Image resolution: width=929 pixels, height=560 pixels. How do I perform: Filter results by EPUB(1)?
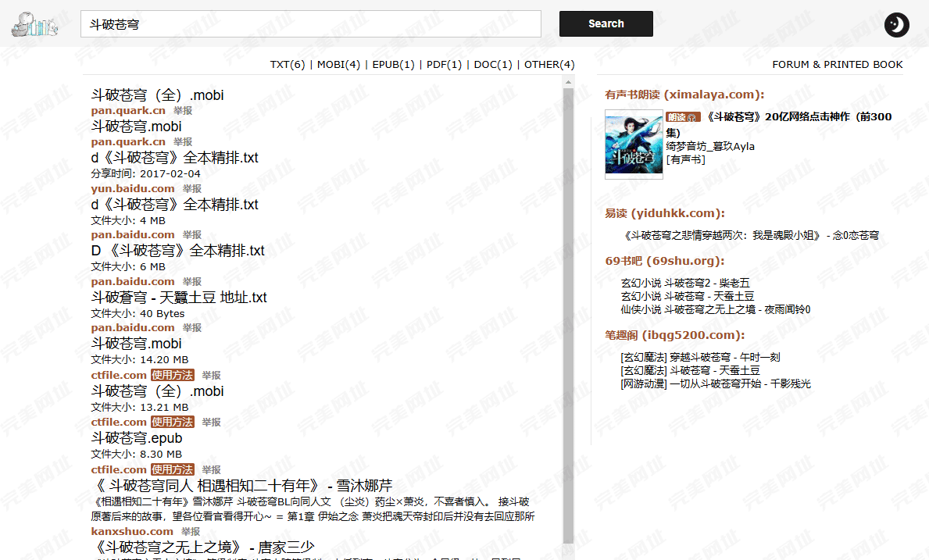[394, 65]
